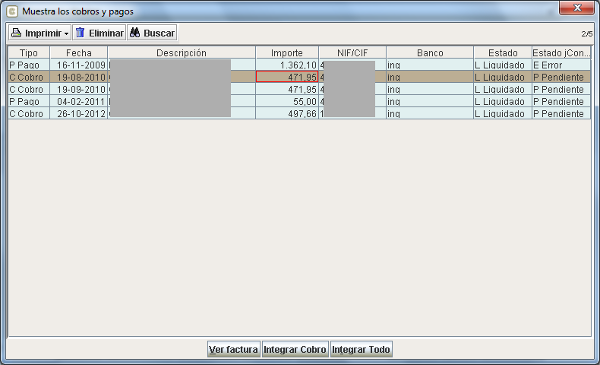Image resolution: width=600 pixels, height=365 pixels.
Task: Click the Integrar Cobro button
Action: coord(295,349)
